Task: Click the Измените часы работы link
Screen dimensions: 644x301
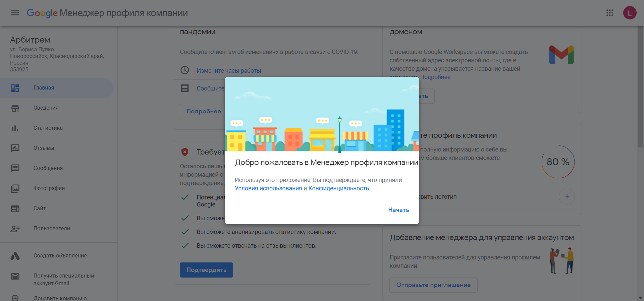Action: click(229, 71)
